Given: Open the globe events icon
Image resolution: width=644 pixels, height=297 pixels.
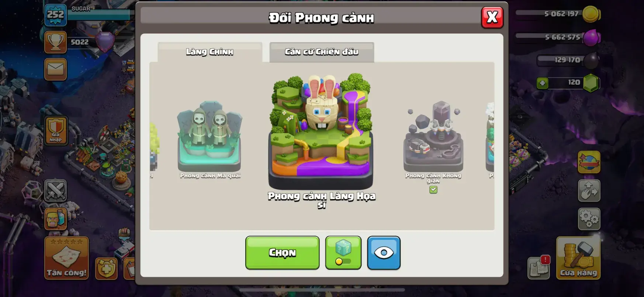Looking at the screenshot, I should point(589,162).
